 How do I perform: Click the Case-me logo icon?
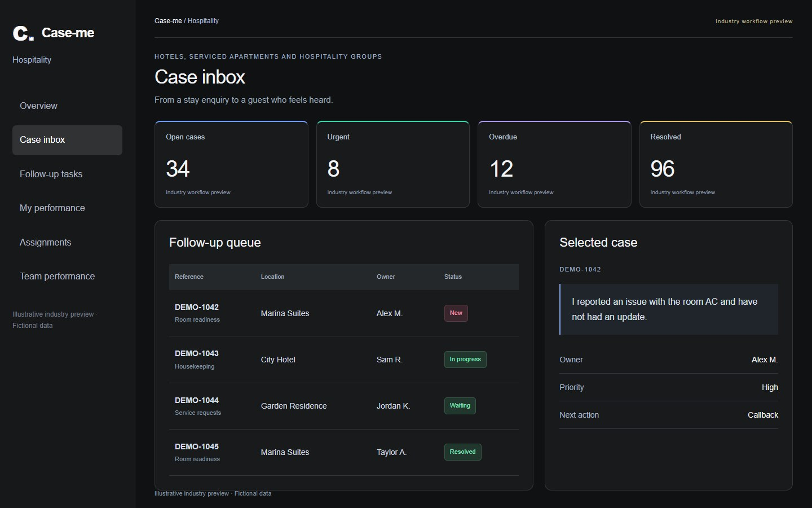click(23, 33)
